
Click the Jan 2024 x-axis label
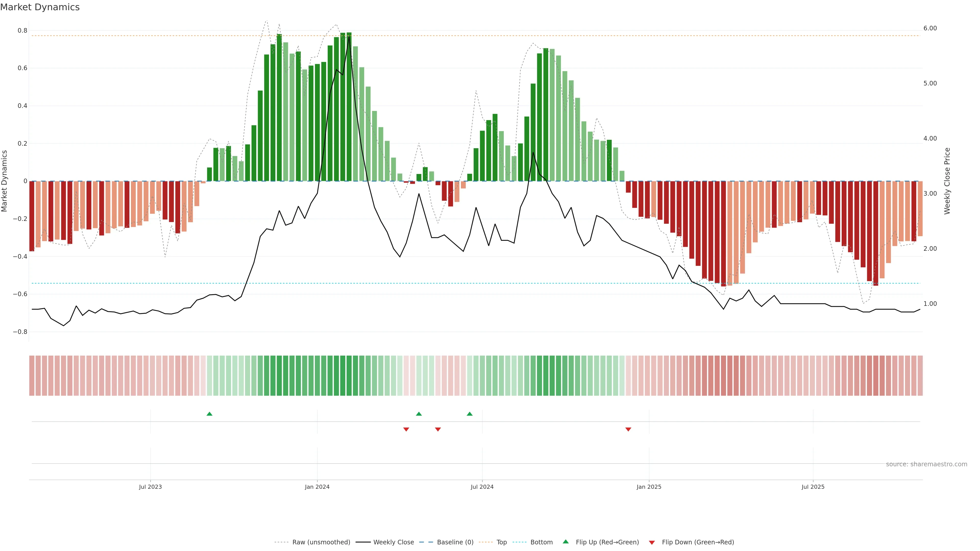tap(317, 487)
